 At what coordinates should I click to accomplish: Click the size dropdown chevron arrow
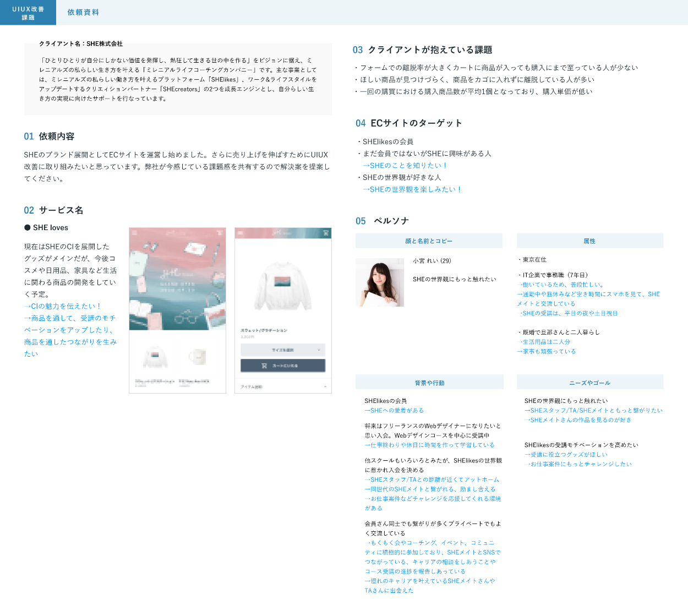coord(319,350)
